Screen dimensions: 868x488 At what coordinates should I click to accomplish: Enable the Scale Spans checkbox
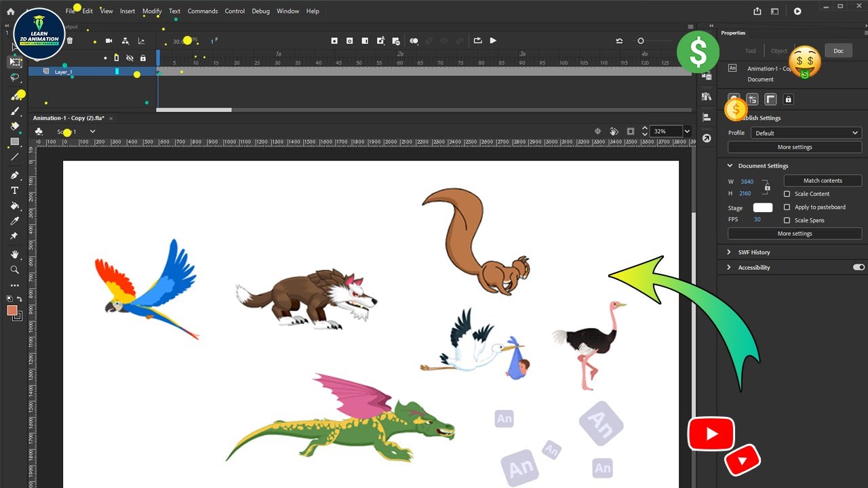point(787,220)
